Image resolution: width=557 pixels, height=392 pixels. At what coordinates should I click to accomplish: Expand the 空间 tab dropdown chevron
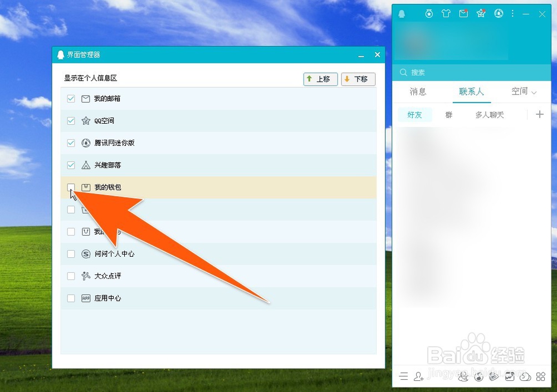point(534,92)
